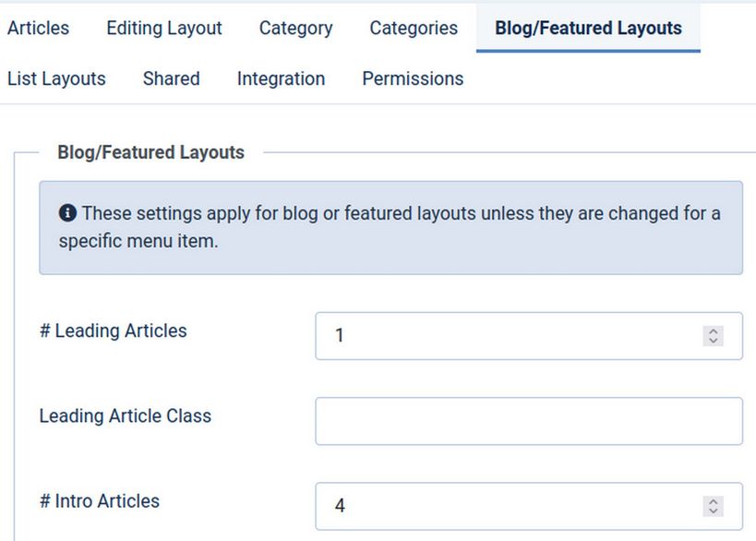Select the Category tab

tap(295, 28)
